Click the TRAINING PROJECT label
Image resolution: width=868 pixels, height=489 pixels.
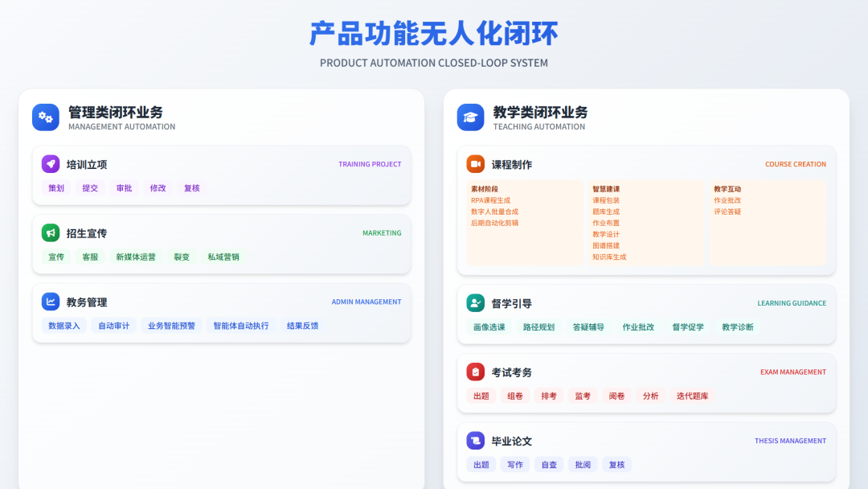point(370,164)
